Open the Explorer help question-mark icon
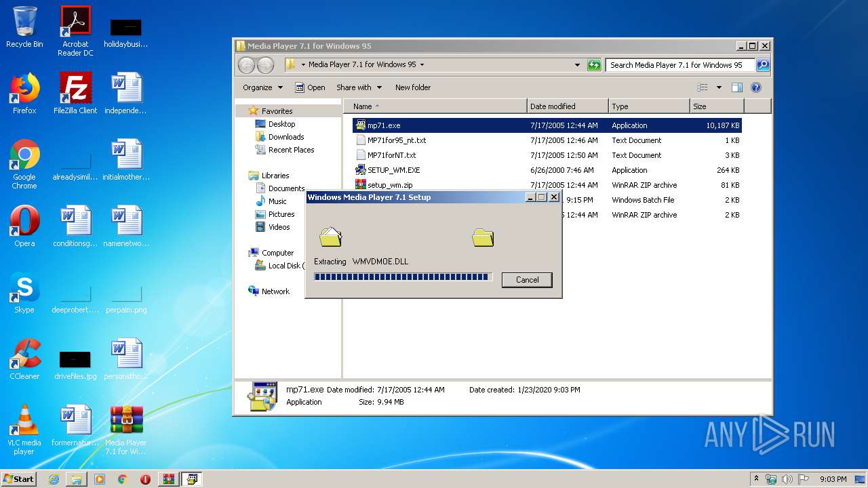 [x=756, y=87]
